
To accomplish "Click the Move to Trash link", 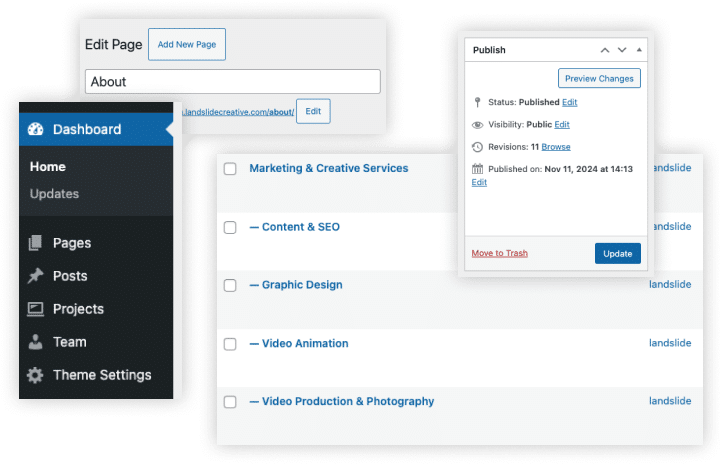I will pyautogui.click(x=499, y=253).
